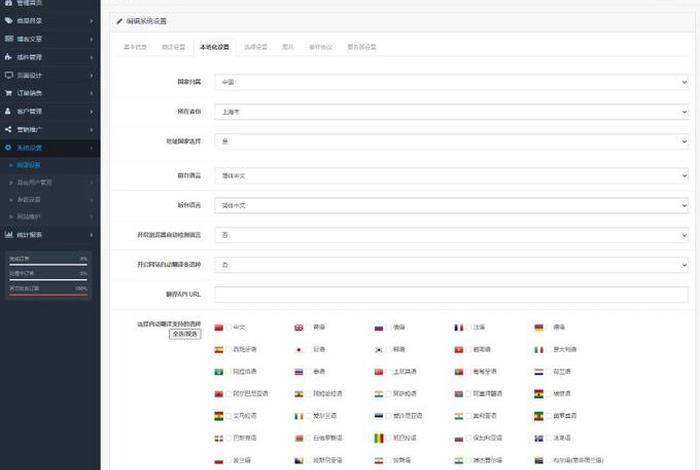The width and height of the screenshot is (700, 470).
Task: Click the share icon for 营销推广
Action: (x=8, y=129)
